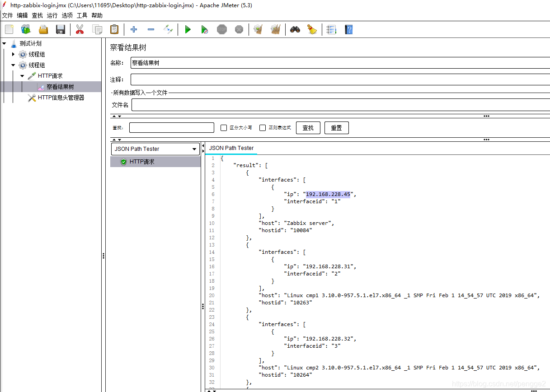Viewport: 550px width, 392px height.
Task: Open the 选项 menu
Action: coord(67,15)
